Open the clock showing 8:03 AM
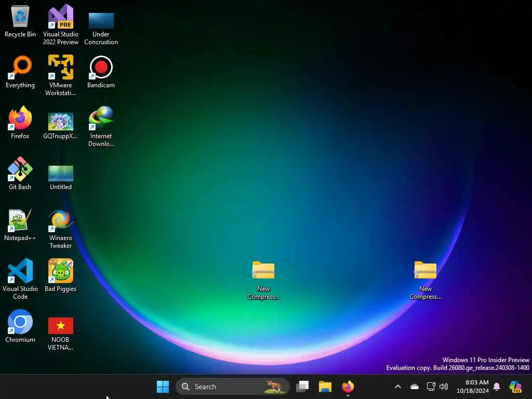This screenshot has height=399, width=532. tap(473, 387)
